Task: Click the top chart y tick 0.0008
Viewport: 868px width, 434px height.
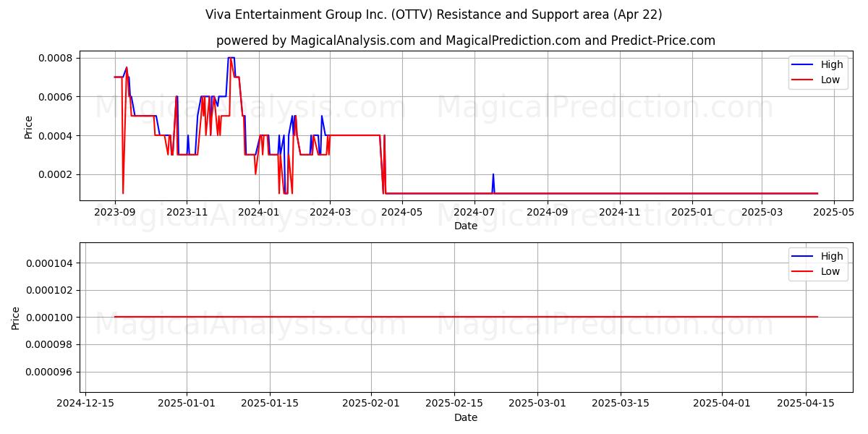Action: click(55, 58)
